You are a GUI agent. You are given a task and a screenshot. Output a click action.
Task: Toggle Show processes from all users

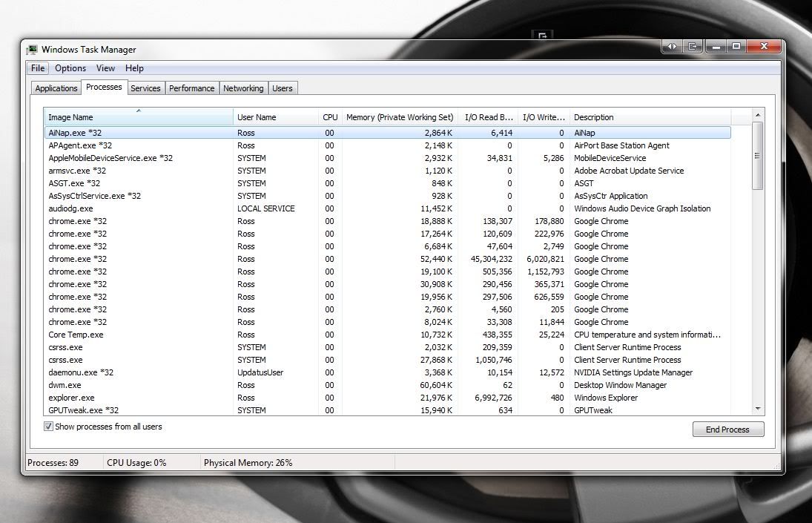(48, 427)
